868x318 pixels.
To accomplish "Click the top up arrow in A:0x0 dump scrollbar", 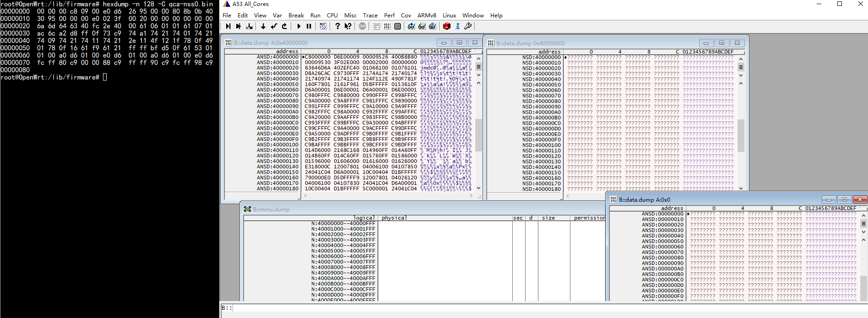I will click(863, 215).
